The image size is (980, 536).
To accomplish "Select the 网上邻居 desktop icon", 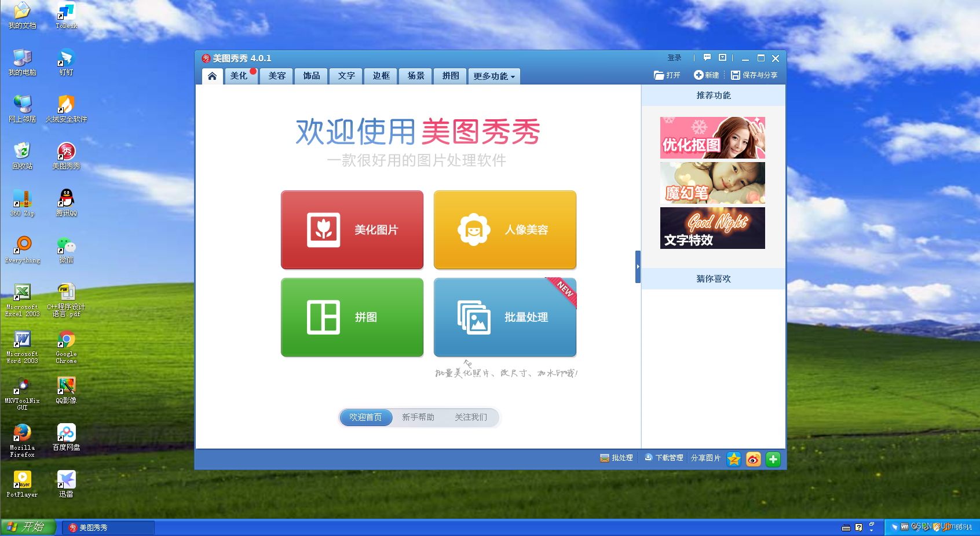I will 22,109.
